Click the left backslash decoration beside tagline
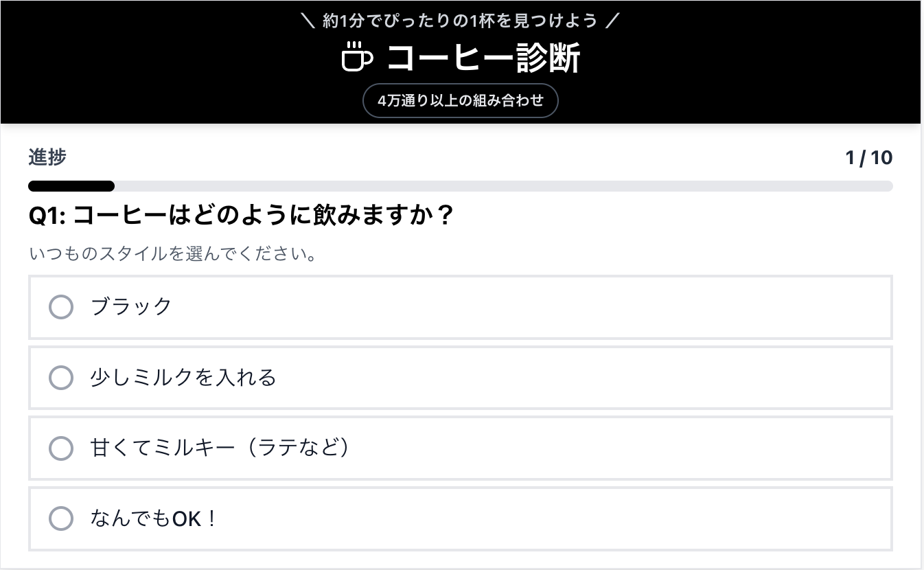 [x=308, y=21]
